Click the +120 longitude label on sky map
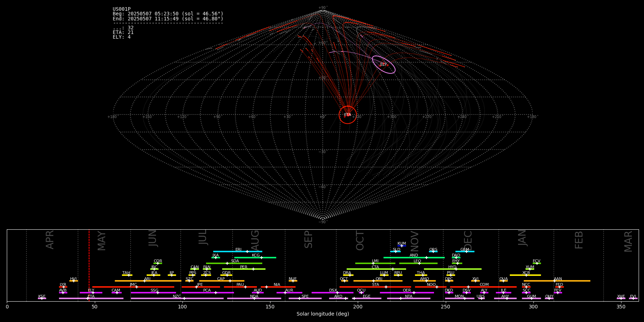Screen dimensions: 644x322 (x=182, y=117)
